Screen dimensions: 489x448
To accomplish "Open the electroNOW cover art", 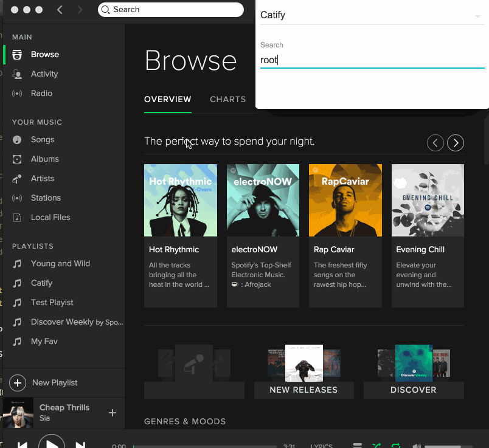I will tap(263, 200).
